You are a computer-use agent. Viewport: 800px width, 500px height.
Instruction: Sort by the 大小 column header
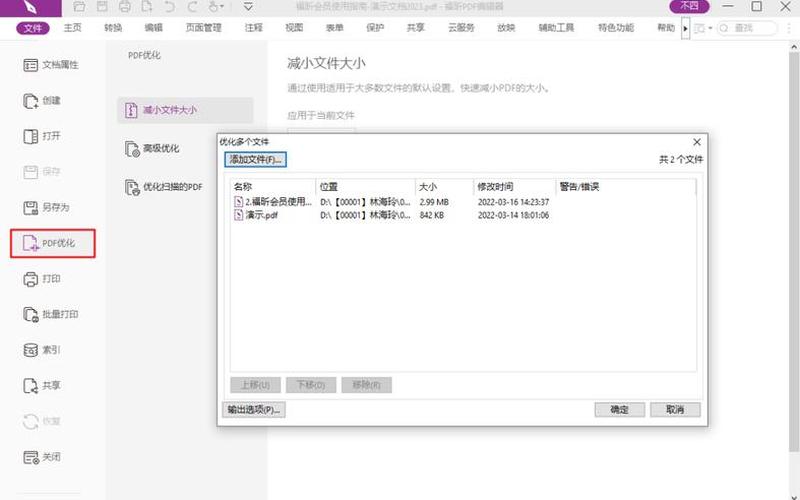click(444, 187)
